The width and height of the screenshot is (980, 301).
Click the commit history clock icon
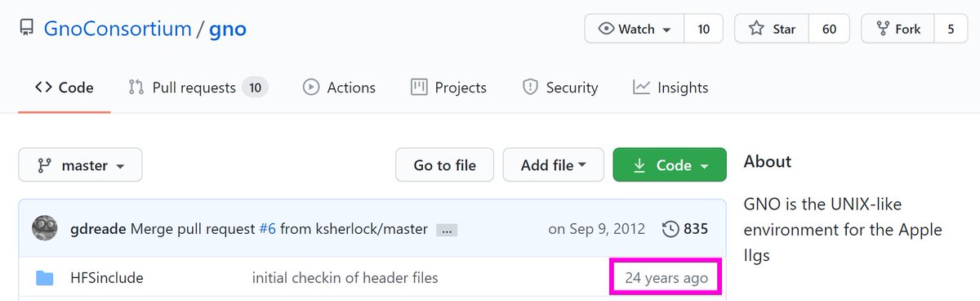point(670,229)
